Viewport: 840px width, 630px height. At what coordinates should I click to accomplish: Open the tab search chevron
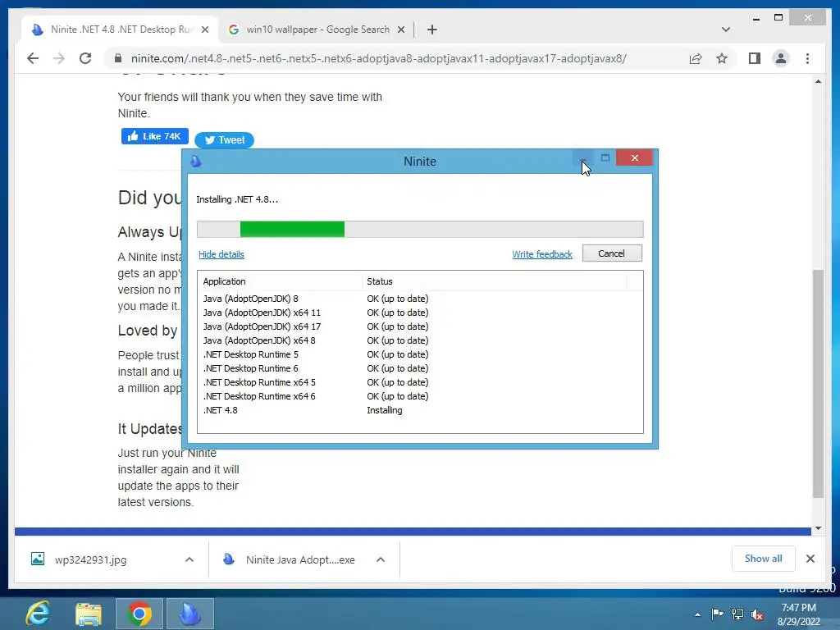pos(725,30)
